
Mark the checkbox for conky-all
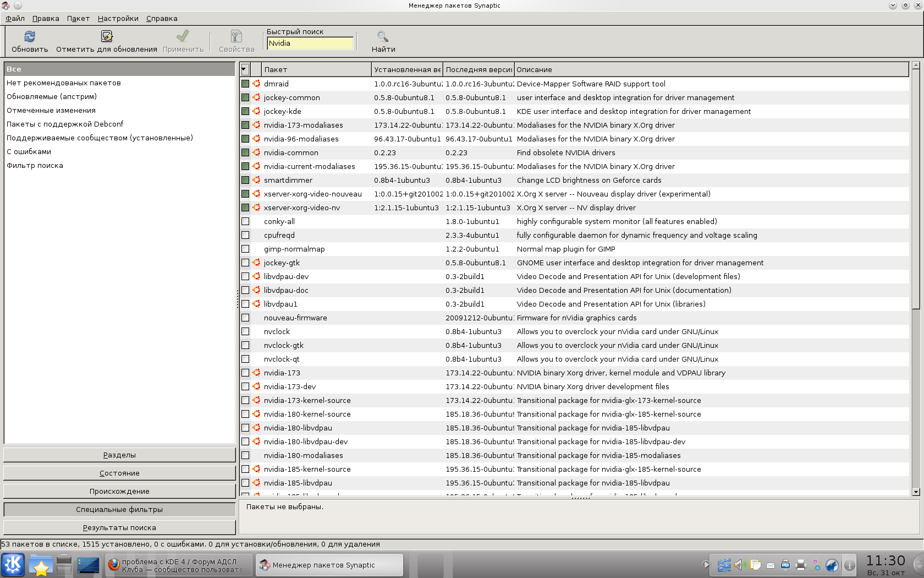[245, 221]
